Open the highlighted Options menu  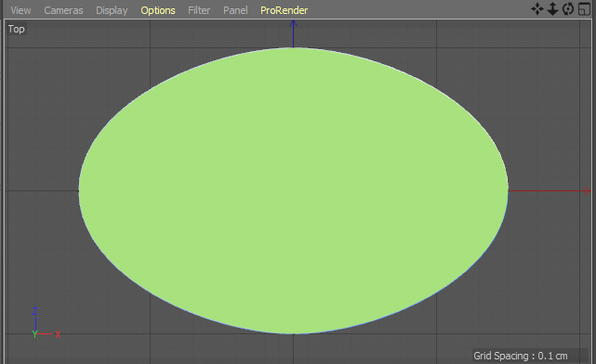(x=158, y=10)
